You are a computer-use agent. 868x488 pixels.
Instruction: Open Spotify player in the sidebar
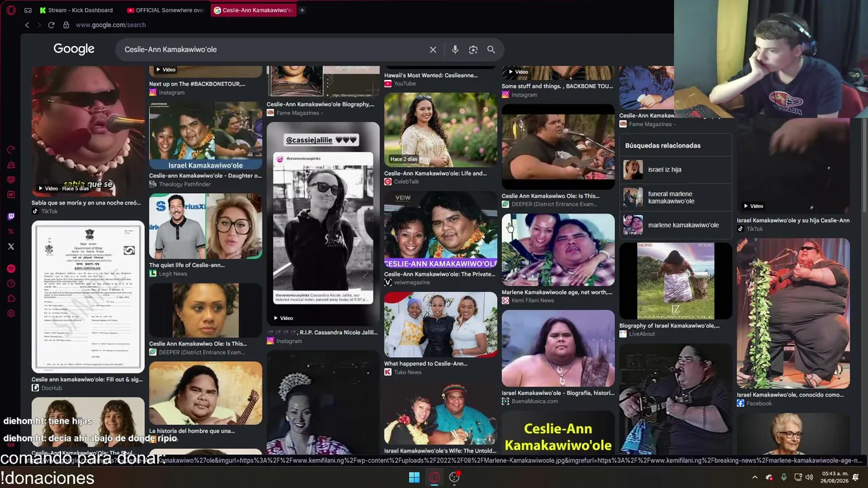(x=11, y=268)
